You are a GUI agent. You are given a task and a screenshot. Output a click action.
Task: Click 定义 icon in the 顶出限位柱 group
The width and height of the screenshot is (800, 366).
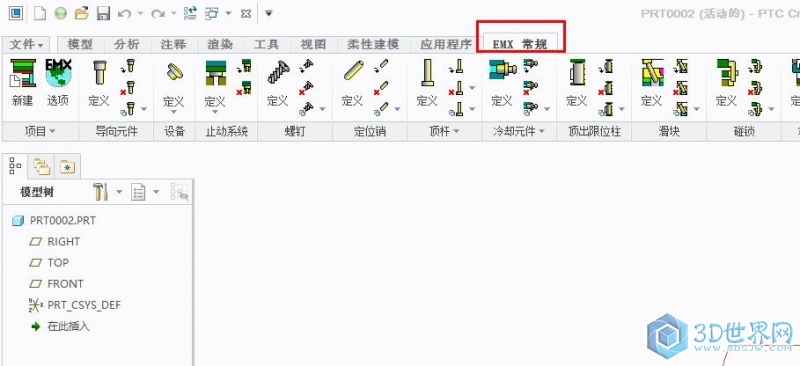click(577, 73)
